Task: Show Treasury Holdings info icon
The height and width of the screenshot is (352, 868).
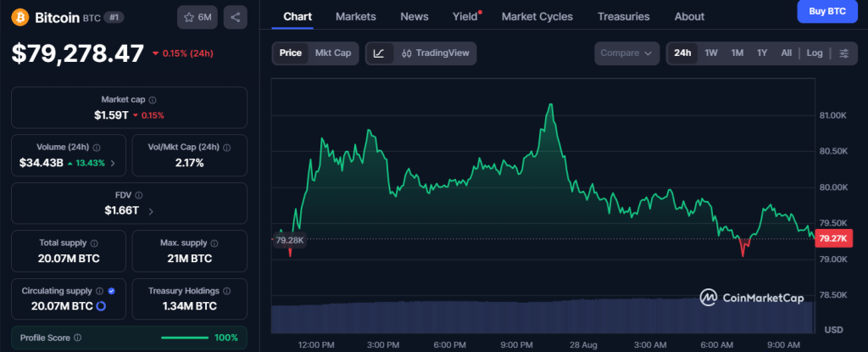Action: coord(227,291)
